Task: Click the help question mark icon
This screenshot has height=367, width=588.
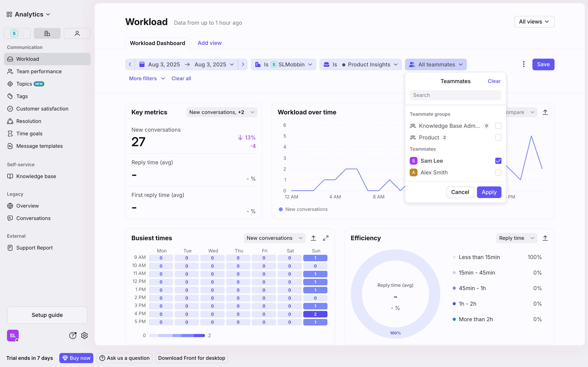Action: (73, 336)
